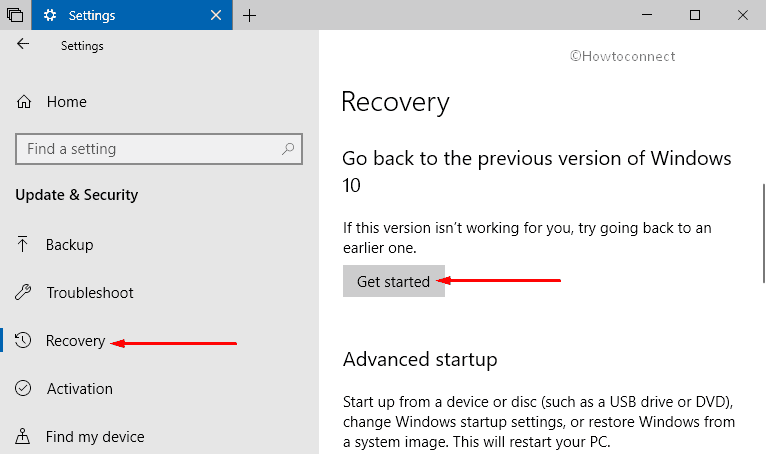
Task: Go to Home settings page
Action: 66,102
